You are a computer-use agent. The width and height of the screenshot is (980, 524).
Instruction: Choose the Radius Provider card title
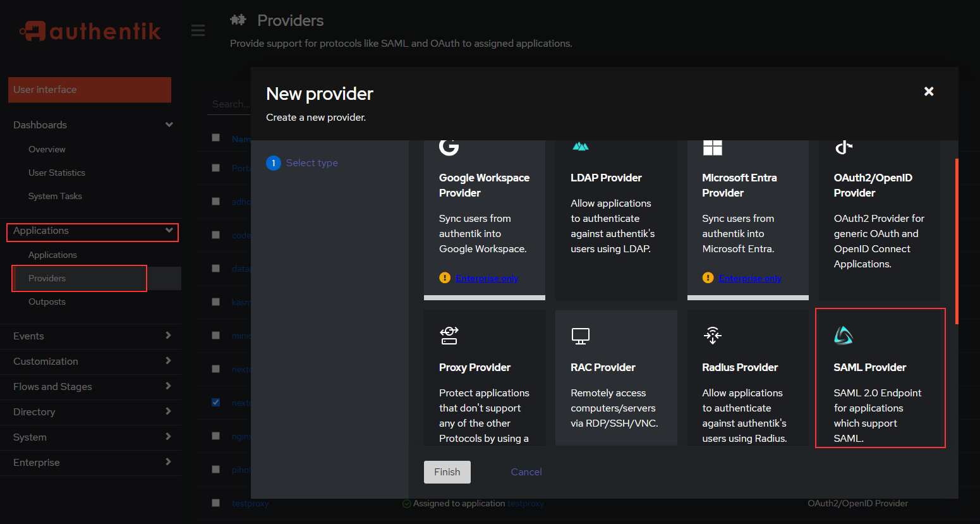point(740,368)
